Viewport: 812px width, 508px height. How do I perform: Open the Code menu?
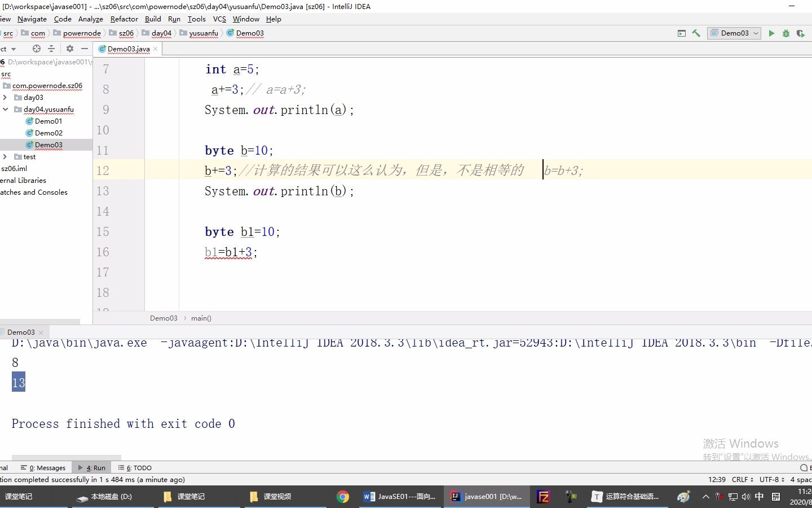[x=63, y=19]
